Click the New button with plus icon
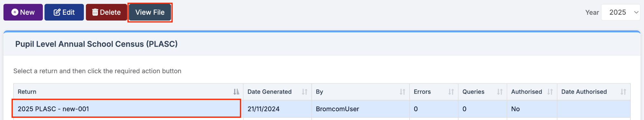Screen dimensions: 644x120 (23, 12)
